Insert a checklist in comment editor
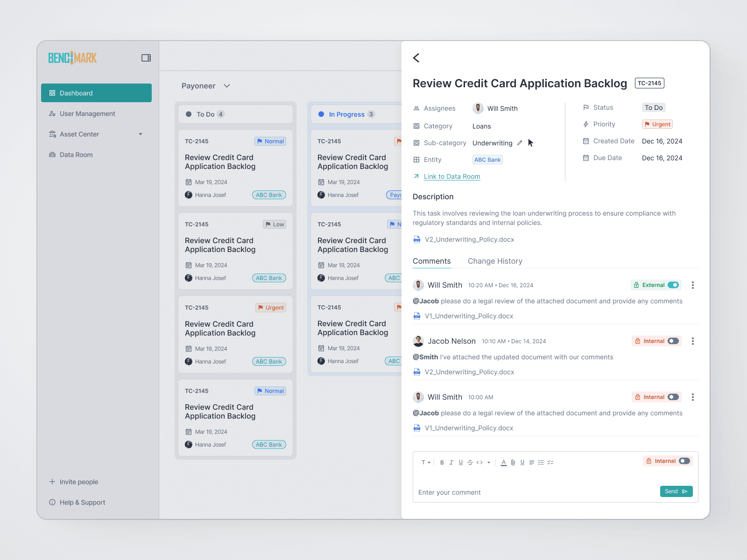This screenshot has height=560, width=747. (550, 462)
